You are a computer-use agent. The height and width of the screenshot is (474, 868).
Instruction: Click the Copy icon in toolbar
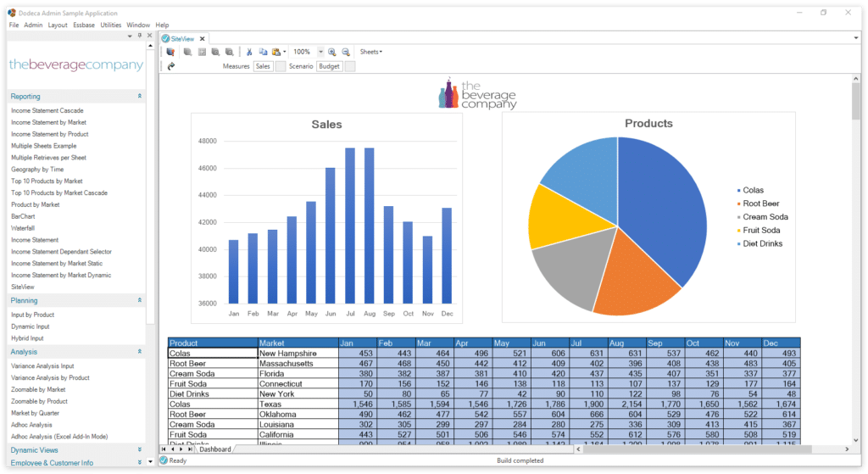[263, 52]
